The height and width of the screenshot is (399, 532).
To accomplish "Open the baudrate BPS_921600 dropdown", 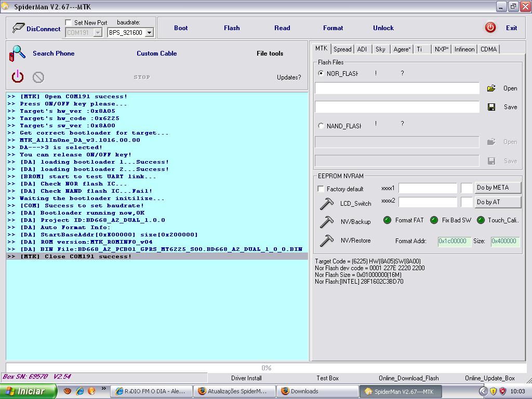I will [x=149, y=33].
